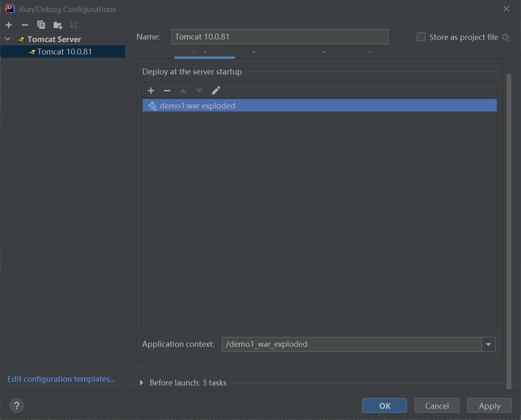The width and height of the screenshot is (521, 420).
Task: Select Tomcat 10.0.81 configuration
Action: tap(63, 52)
